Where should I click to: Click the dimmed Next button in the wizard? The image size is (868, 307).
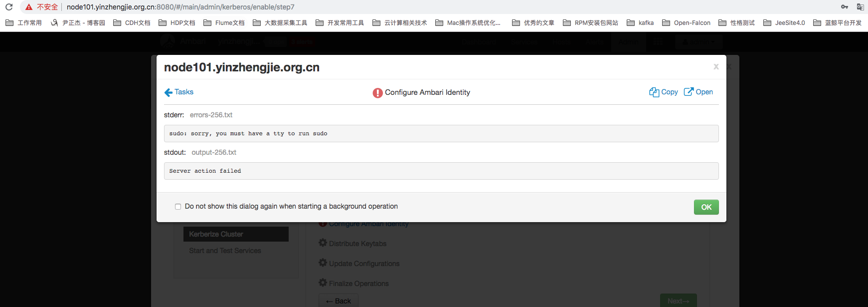[x=678, y=301]
